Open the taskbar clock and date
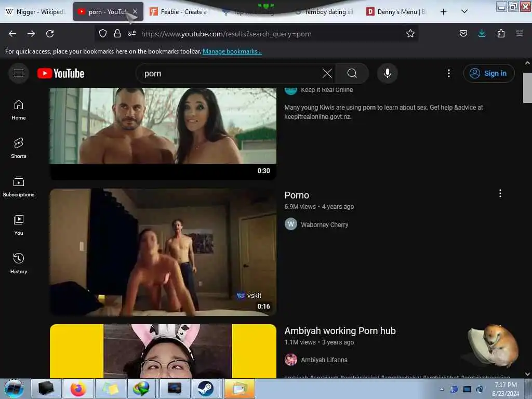 [x=506, y=389]
